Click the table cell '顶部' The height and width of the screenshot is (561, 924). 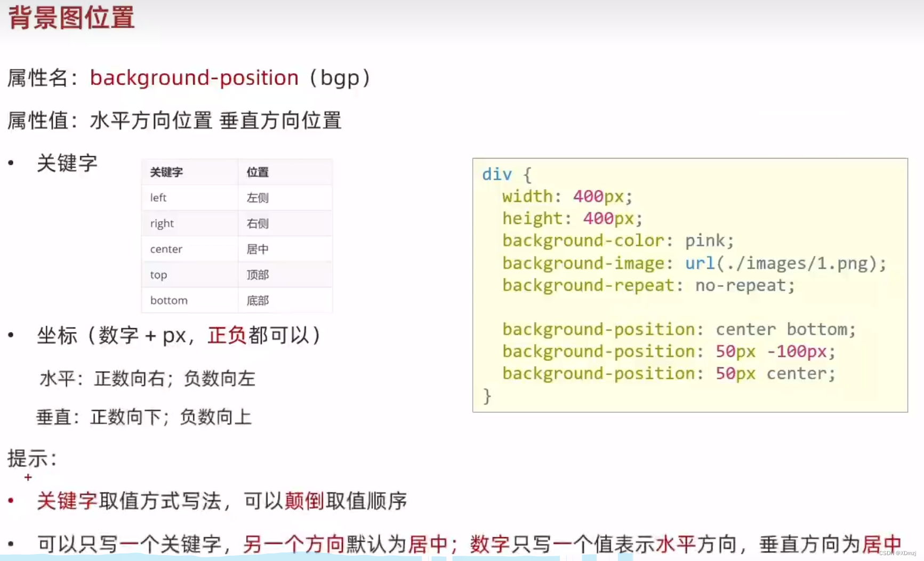pos(285,275)
